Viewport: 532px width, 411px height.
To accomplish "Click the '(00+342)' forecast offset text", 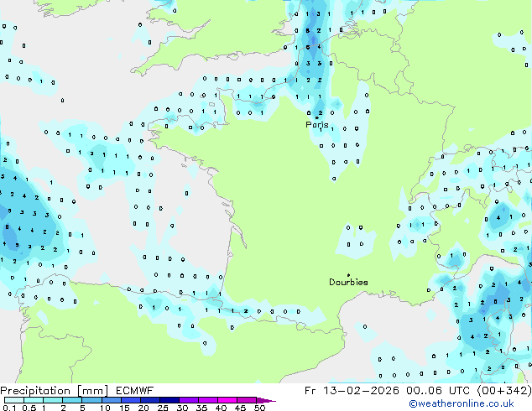I will point(504,391).
